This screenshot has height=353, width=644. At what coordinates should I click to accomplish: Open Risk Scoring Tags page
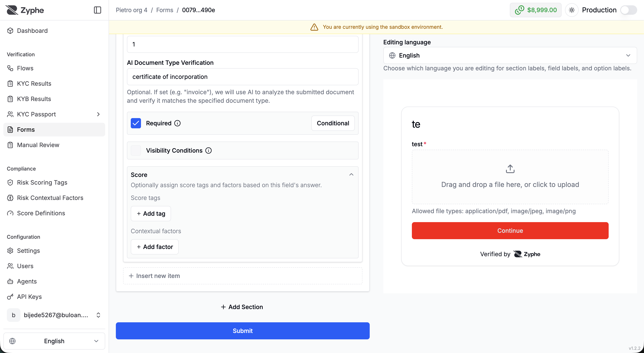tap(54, 182)
